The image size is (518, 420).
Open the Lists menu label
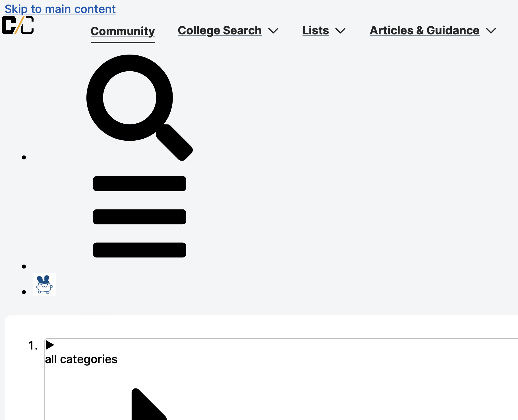pos(316,30)
